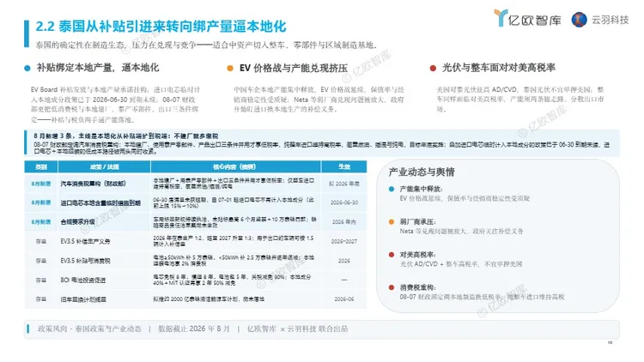Click the effective date 2026-06-30
The width and height of the screenshot is (644, 362).
click(x=344, y=202)
